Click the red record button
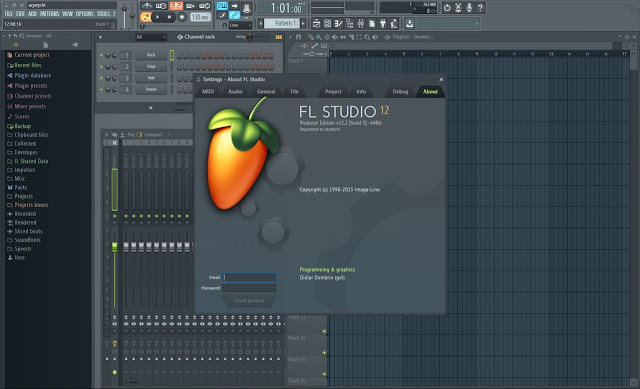The image size is (640, 389). pos(182,17)
